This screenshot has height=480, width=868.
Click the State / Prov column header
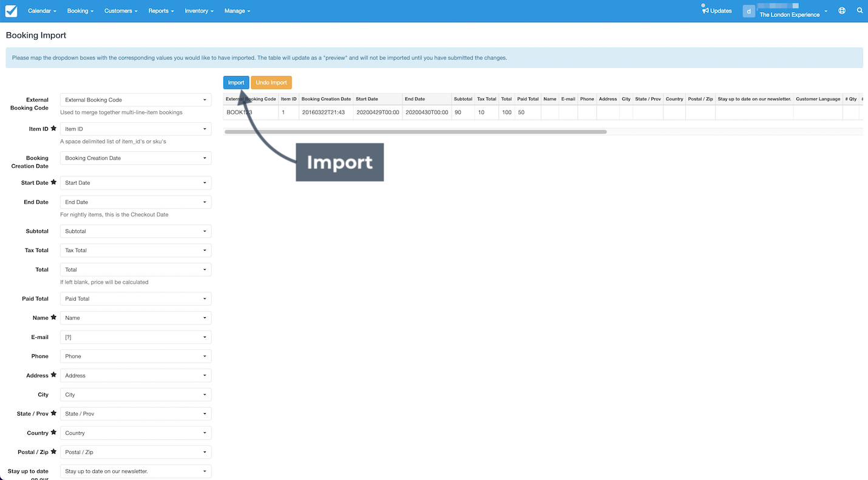[x=648, y=99]
